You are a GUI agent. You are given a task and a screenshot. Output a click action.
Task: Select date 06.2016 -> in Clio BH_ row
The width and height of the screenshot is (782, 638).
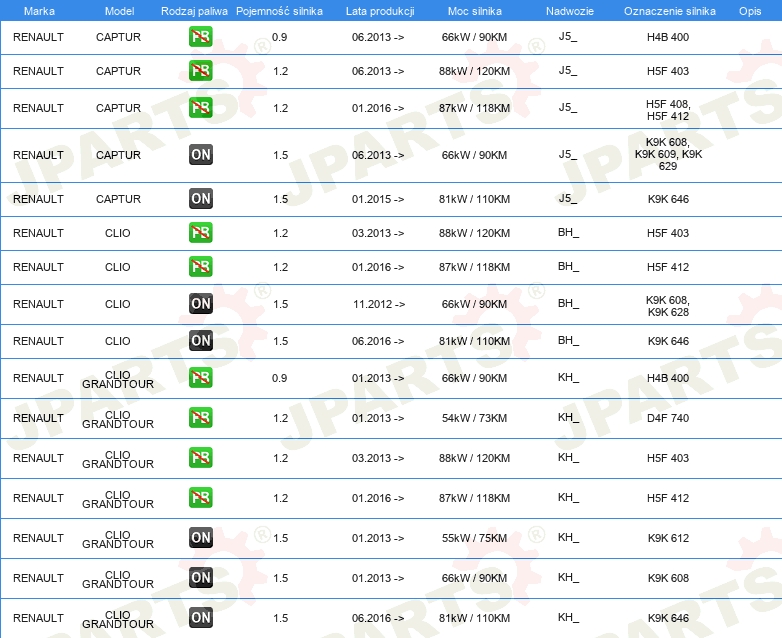click(x=378, y=341)
